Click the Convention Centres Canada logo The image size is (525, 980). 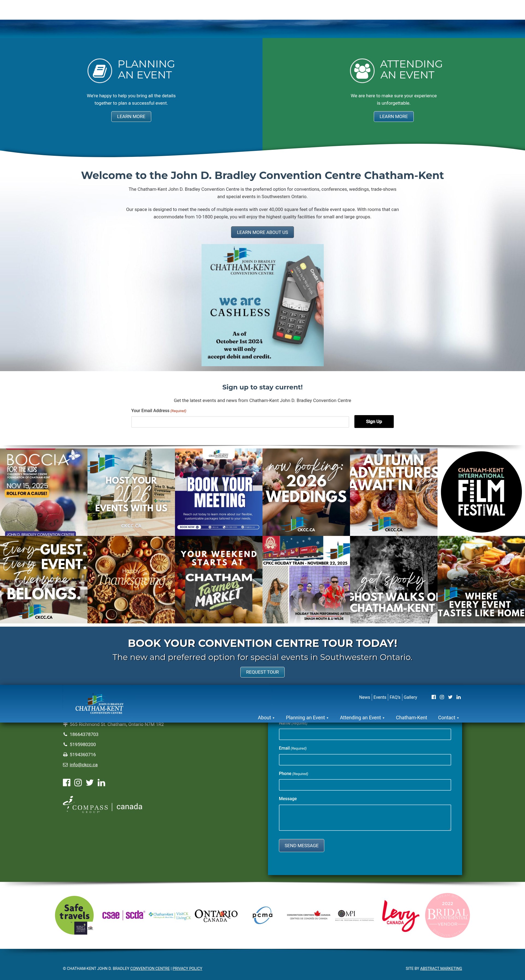click(308, 915)
